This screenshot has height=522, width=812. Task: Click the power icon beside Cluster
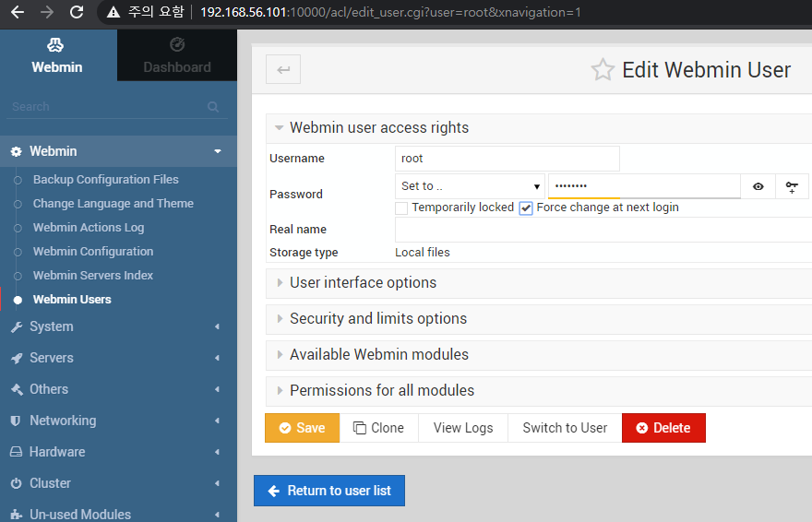16,483
